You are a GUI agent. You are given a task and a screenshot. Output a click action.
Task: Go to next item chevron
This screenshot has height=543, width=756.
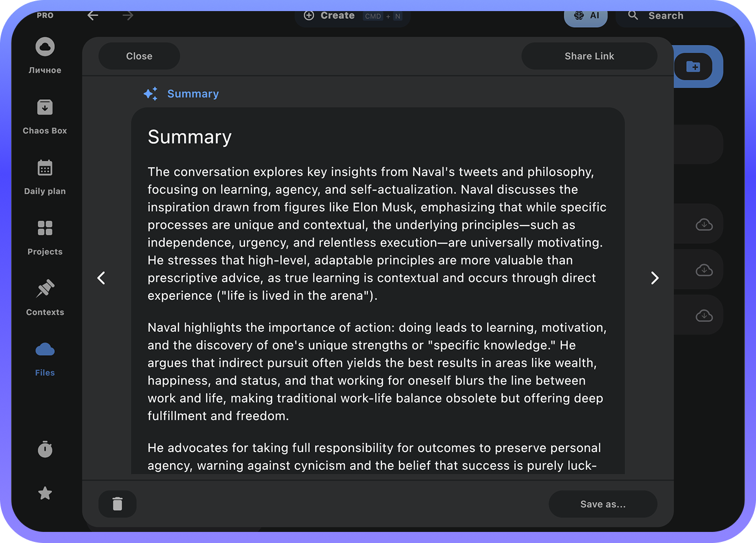[x=655, y=278]
